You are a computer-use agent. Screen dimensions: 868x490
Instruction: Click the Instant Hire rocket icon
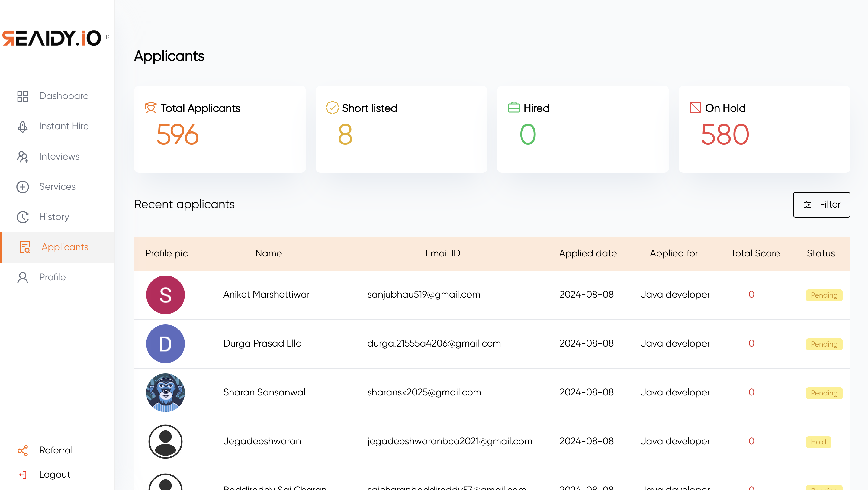23,126
